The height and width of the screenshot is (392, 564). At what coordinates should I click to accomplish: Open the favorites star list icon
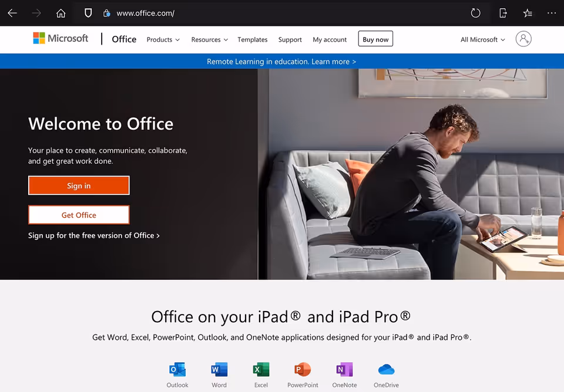[528, 13]
